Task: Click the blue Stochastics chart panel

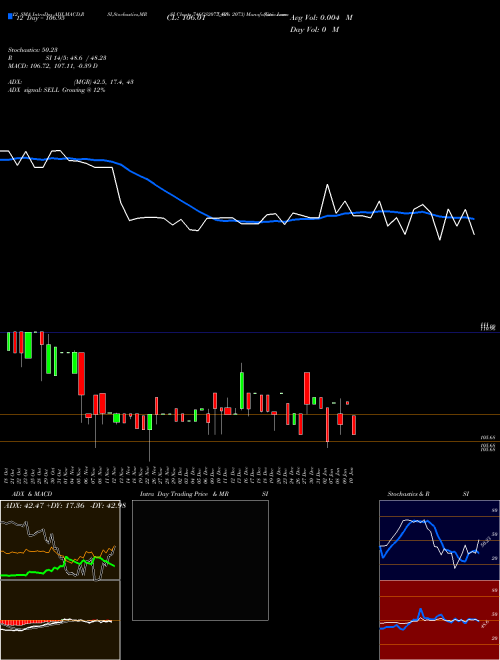Action: (439, 540)
